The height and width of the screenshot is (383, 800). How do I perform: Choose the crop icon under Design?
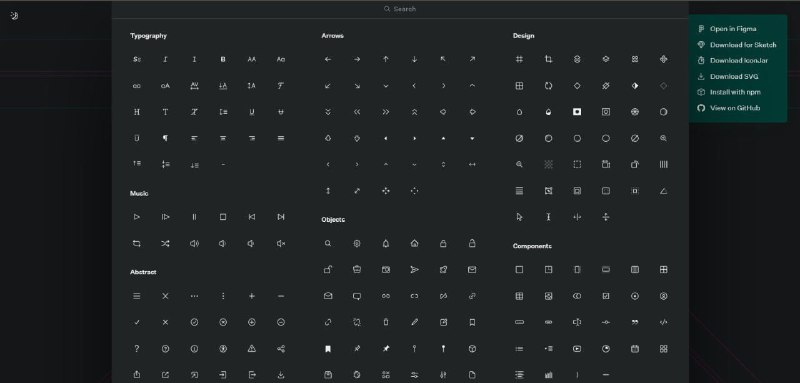[x=548, y=59]
